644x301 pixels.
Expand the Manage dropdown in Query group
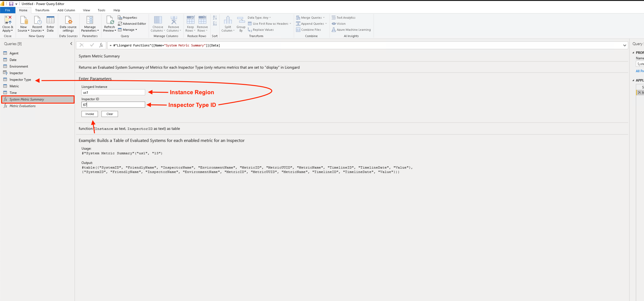point(127,30)
